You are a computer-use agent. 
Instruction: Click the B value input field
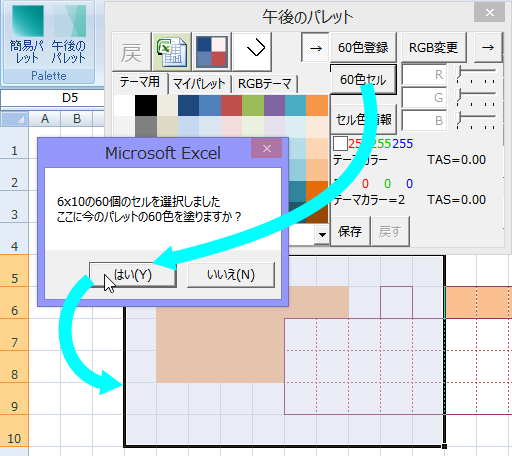point(424,120)
